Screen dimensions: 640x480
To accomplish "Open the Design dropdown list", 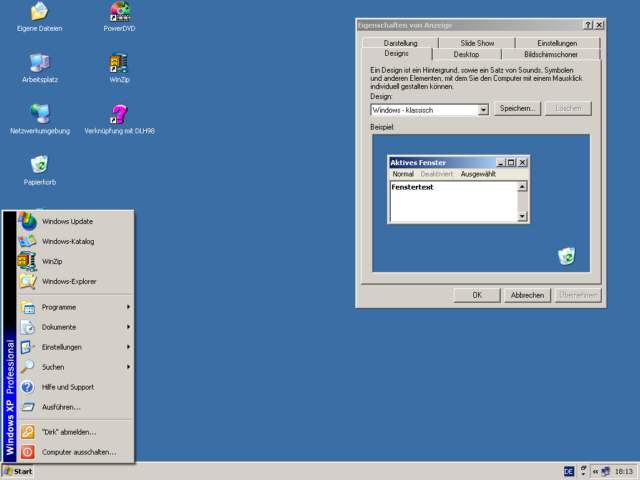I will (x=484, y=109).
